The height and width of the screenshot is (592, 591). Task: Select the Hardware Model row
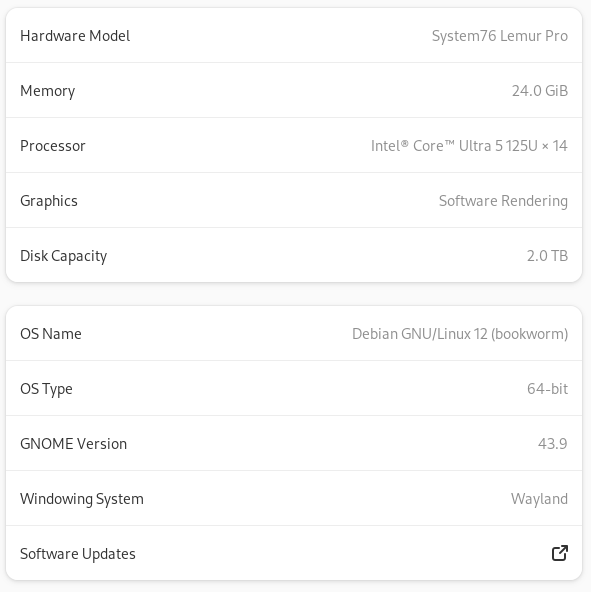click(x=294, y=35)
